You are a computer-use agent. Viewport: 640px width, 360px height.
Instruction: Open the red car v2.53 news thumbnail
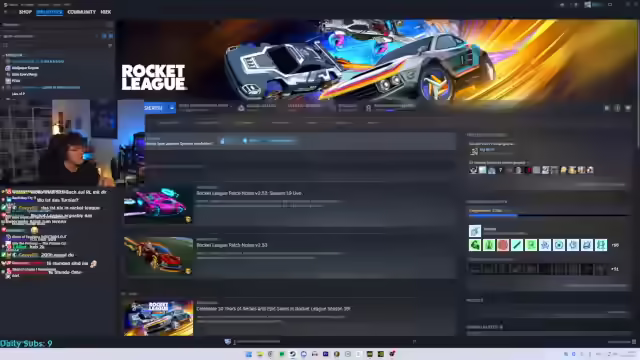click(158, 256)
